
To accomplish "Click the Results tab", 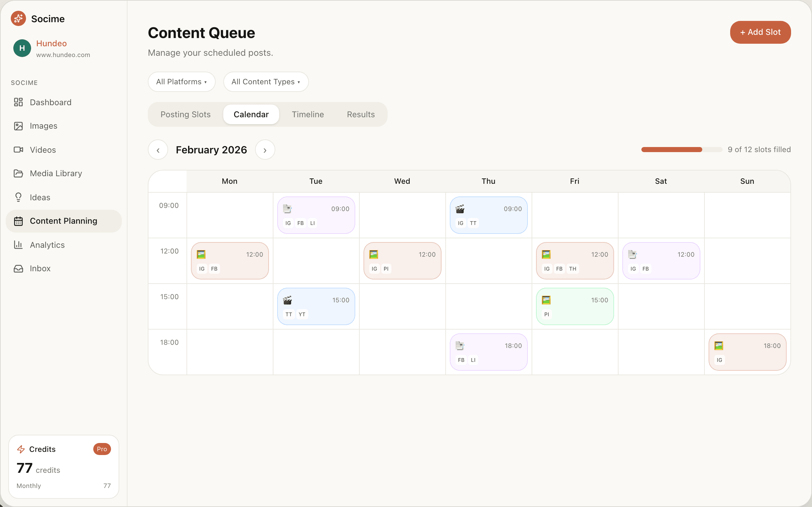I will pyautogui.click(x=360, y=114).
